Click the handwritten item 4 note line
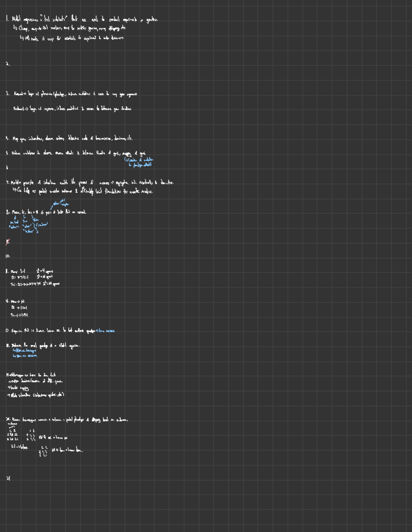This screenshot has width=412, height=532. (69, 139)
